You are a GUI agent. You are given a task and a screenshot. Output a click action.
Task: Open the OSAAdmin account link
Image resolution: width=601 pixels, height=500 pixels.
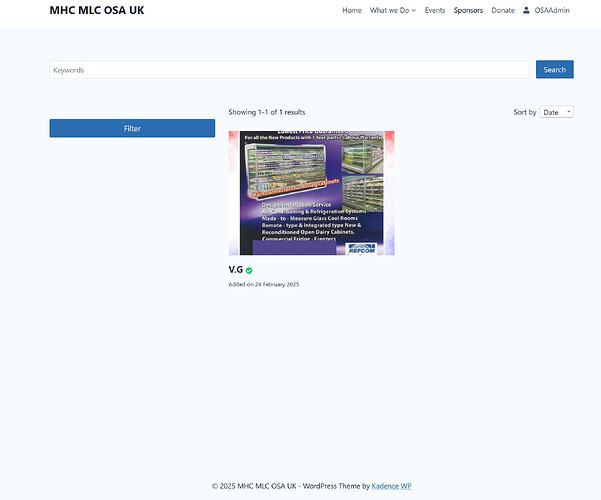(552, 10)
